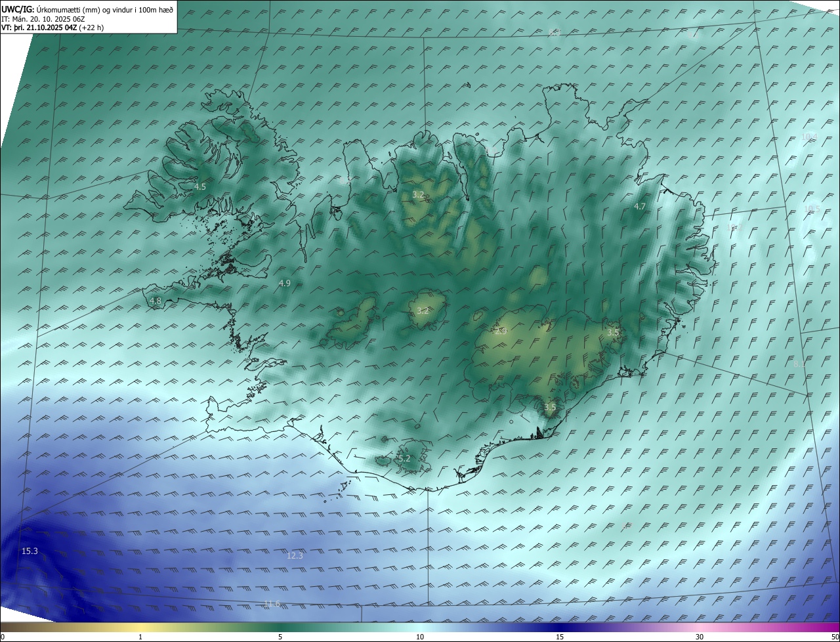Click the legend tick label "5"
The image size is (840, 642).
[x=280, y=637]
